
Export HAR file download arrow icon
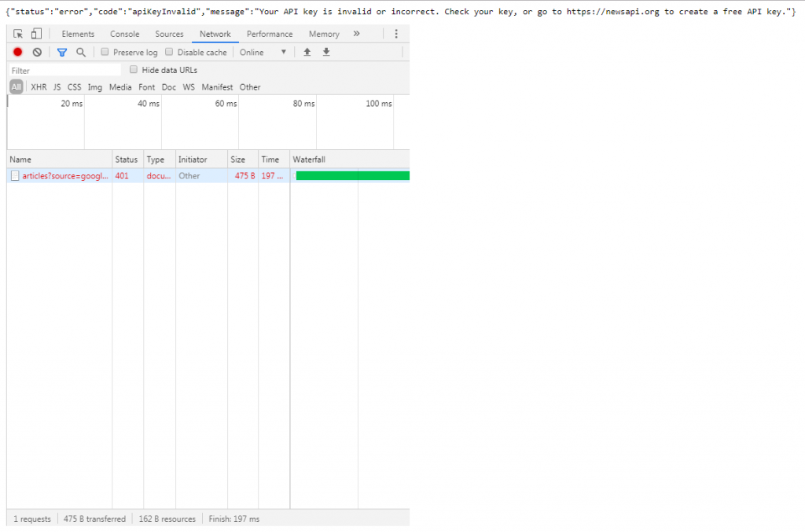(x=326, y=52)
